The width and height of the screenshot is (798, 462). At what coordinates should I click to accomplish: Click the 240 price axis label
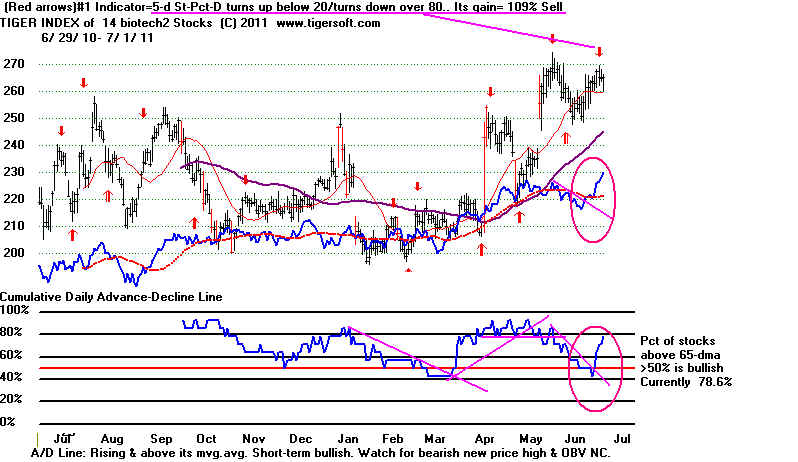click(x=13, y=145)
